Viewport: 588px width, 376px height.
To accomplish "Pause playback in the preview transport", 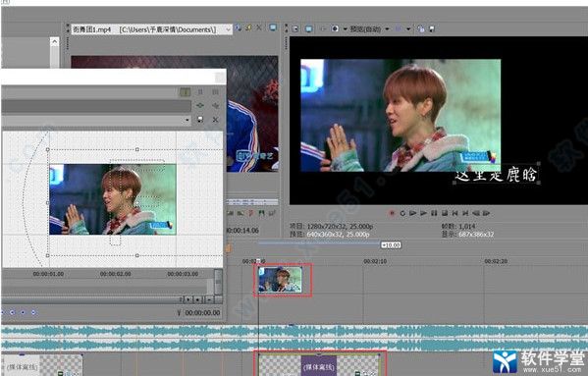I will 434,213.
